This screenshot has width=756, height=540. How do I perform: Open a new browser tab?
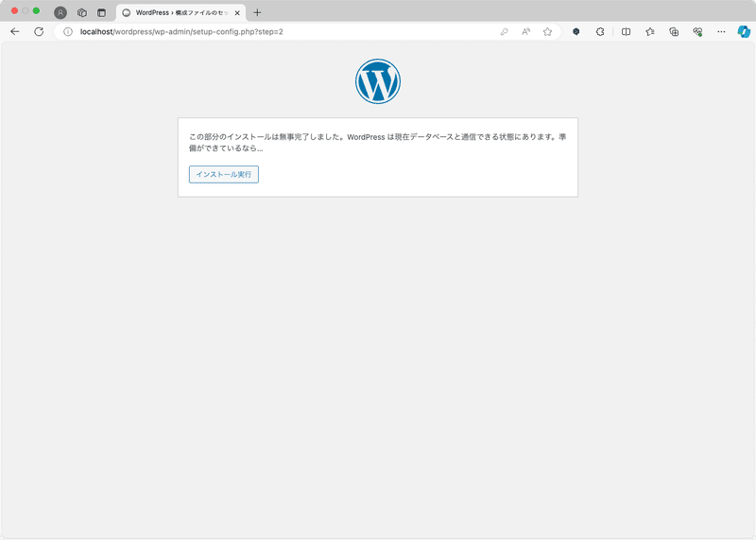coord(257,12)
